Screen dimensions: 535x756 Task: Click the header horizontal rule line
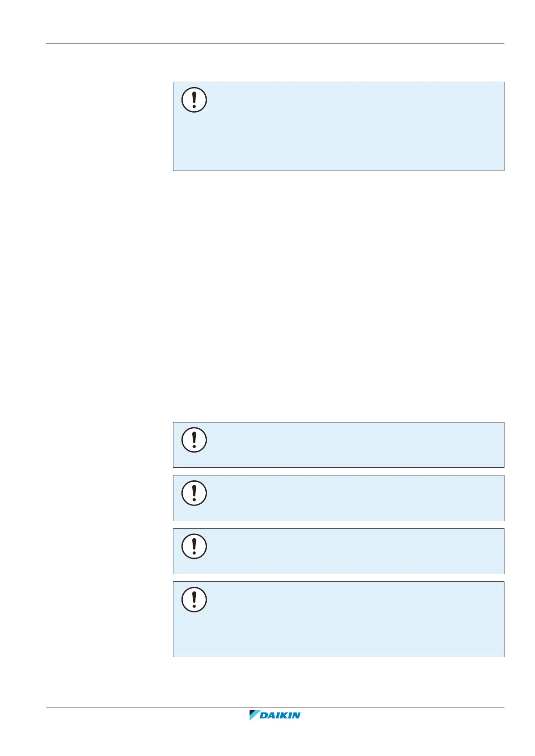click(275, 44)
